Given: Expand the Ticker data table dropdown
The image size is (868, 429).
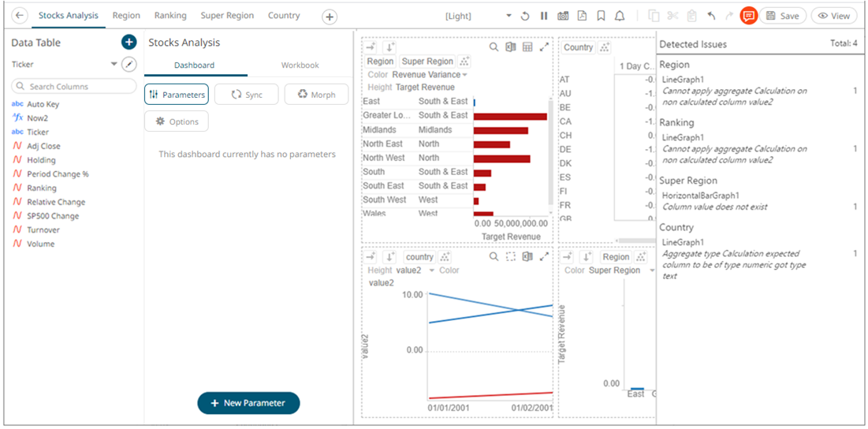Looking at the screenshot, I should click(x=114, y=64).
